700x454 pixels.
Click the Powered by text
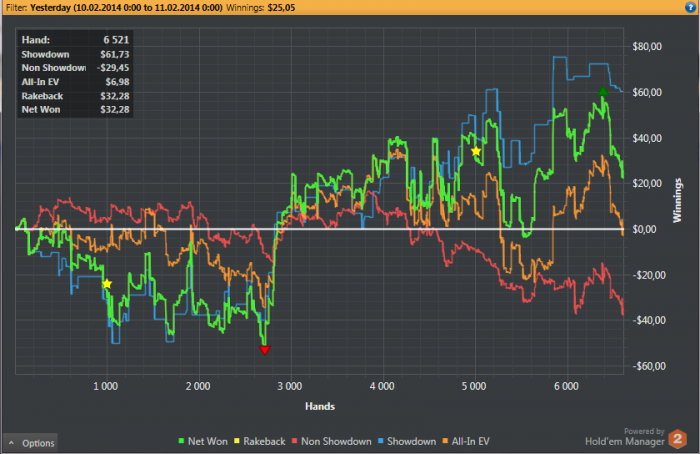coord(644,431)
